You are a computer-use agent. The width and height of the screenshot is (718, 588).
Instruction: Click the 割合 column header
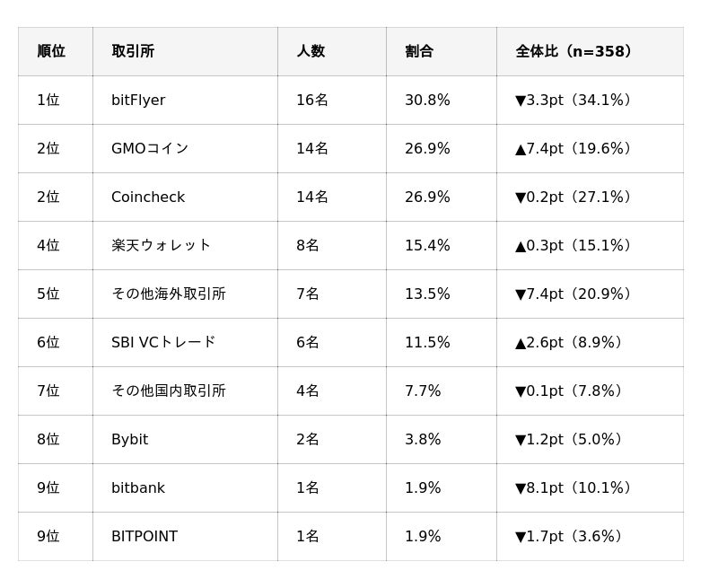point(419,52)
